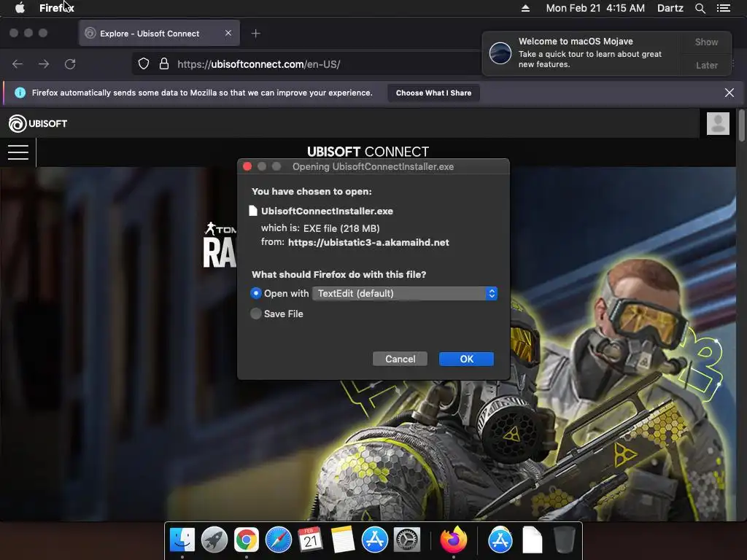Go forward with the browser forward arrow
The height and width of the screenshot is (560, 747).
click(44, 64)
